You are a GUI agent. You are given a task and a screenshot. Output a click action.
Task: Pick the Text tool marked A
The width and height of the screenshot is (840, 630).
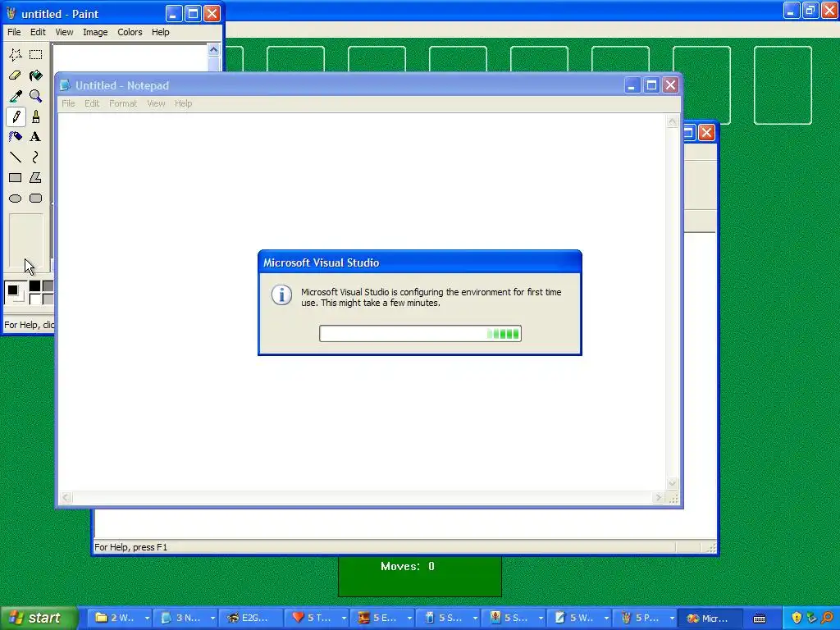tap(35, 137)
